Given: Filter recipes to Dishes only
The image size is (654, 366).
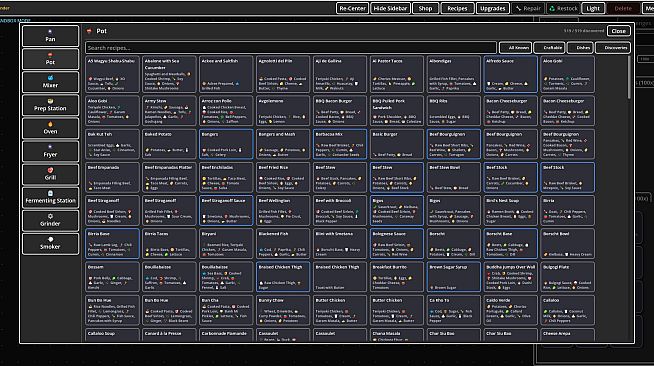Looking at the screenshot, I should click(580, 48).
